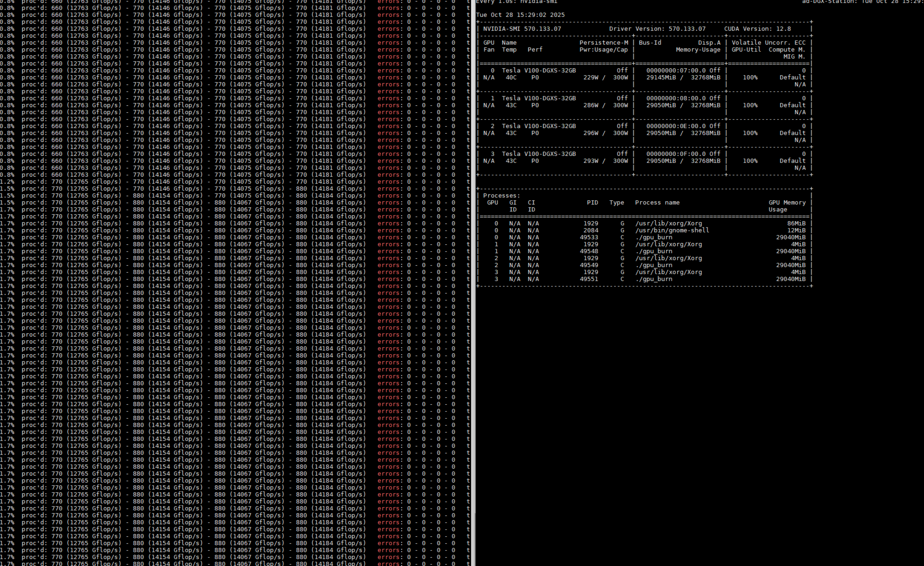Click the CUDA Version 12.8 label
Viewport: 924px width, 566px height.
757,29
